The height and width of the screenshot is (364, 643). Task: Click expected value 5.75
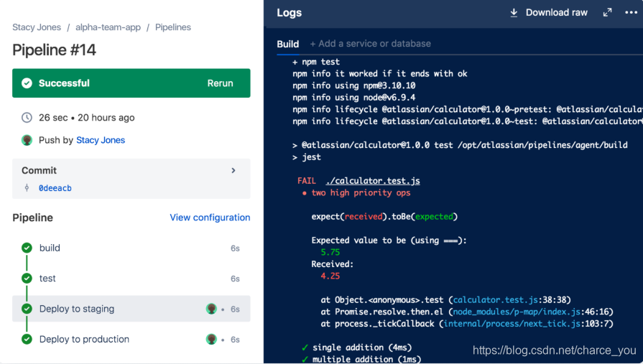(330, 252)
